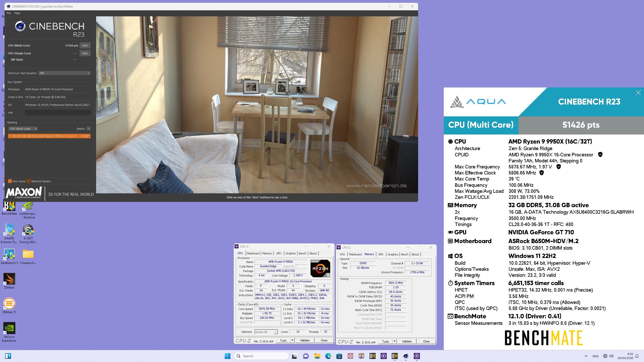644x362 pixels.
Task: Open the nvidiaInspector shortcut icon
Action: click(x=28, y=210)
